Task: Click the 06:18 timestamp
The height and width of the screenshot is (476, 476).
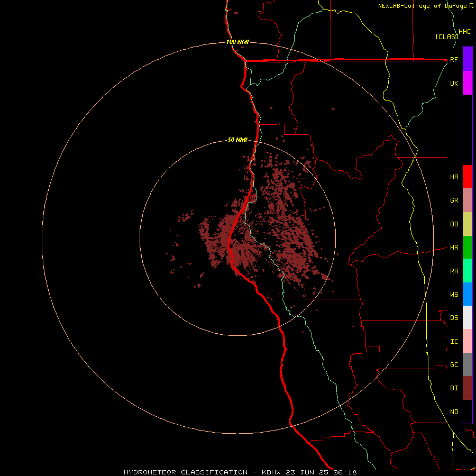Action: (x=345, y=472)
